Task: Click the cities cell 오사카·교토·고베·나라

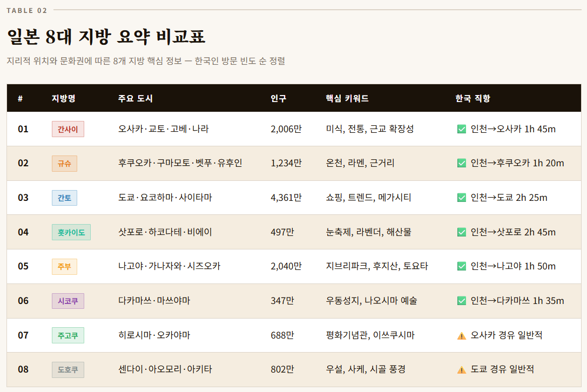Action: pyautogui.click(x=164, y=129)
